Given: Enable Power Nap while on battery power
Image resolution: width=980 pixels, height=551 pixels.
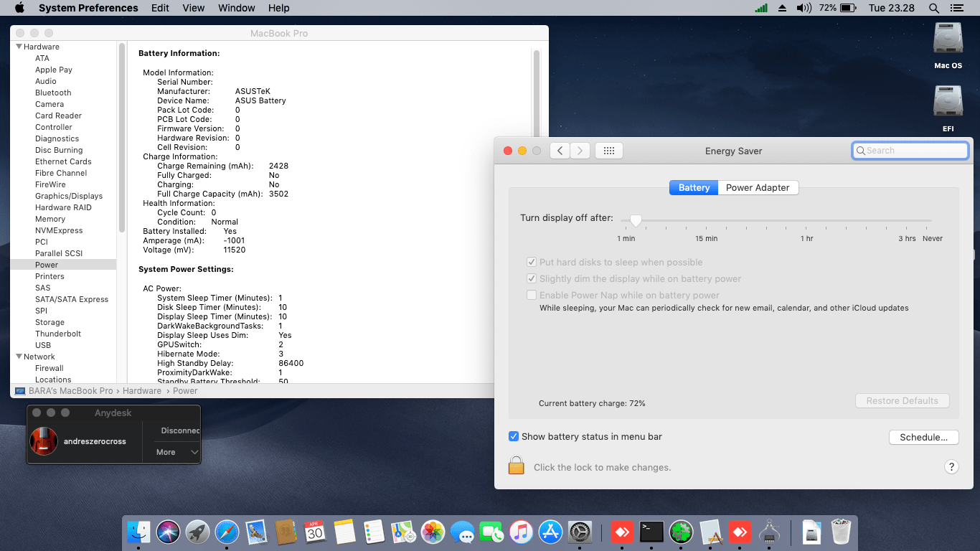Looking at the screenshot, I should [x=532, y=295].
